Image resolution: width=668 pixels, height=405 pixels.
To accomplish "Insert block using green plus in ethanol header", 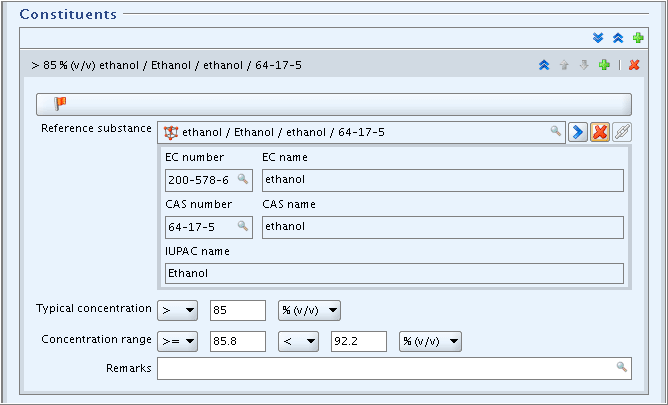I will tap(604, 65).
